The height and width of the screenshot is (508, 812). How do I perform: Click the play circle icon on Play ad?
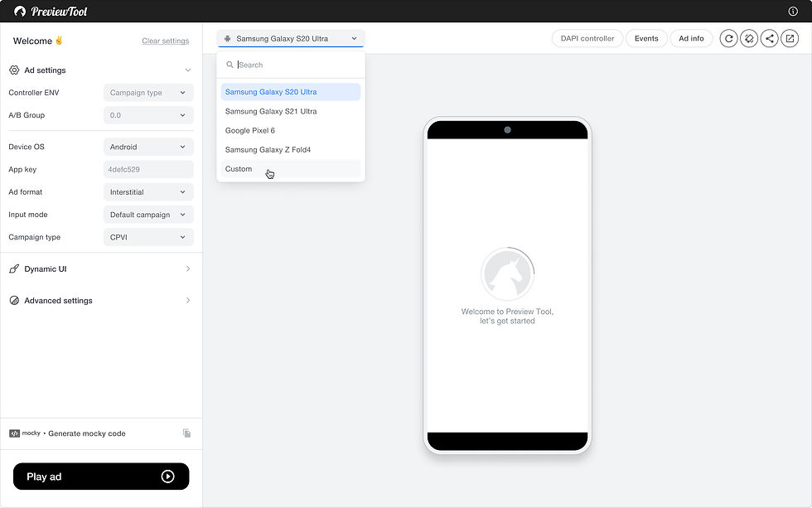[x=167, y=477]
